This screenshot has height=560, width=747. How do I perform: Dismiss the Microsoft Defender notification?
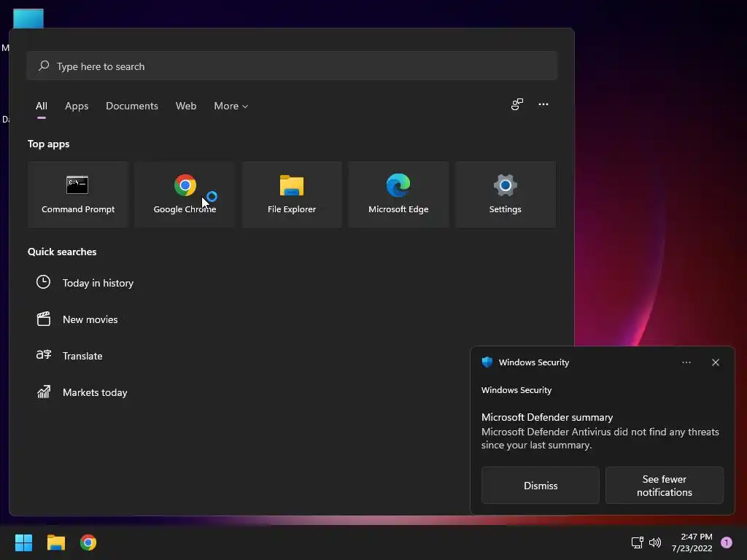[541, 485]
